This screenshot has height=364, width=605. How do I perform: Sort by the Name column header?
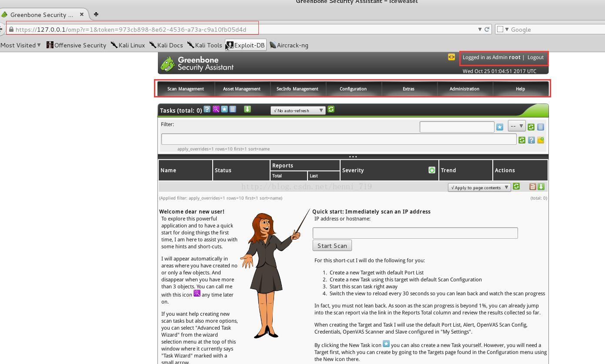168,170
